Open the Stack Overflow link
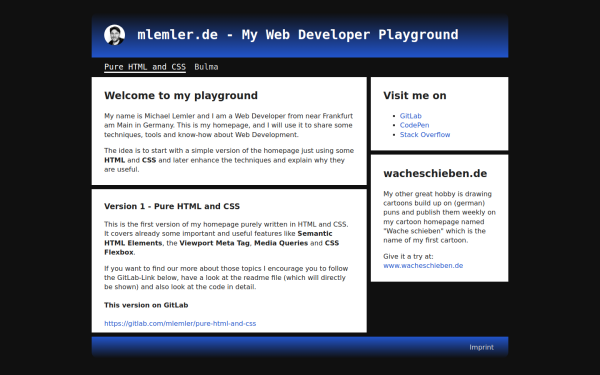The image size is (600, 375). [x=425, y=135]
